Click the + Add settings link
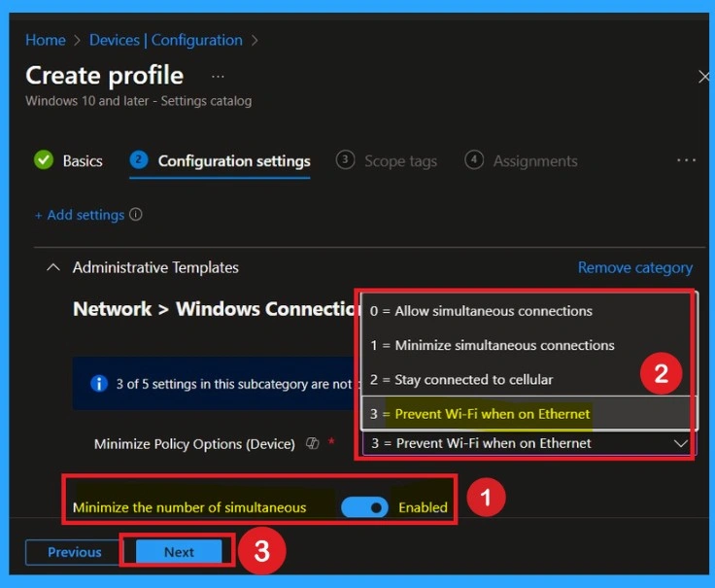This screenshot has width=715, height=588. 80,215
